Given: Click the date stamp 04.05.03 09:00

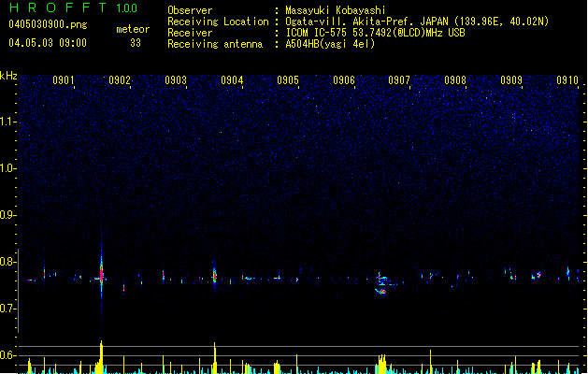Looking at the screenshot, I should point(48,43).
